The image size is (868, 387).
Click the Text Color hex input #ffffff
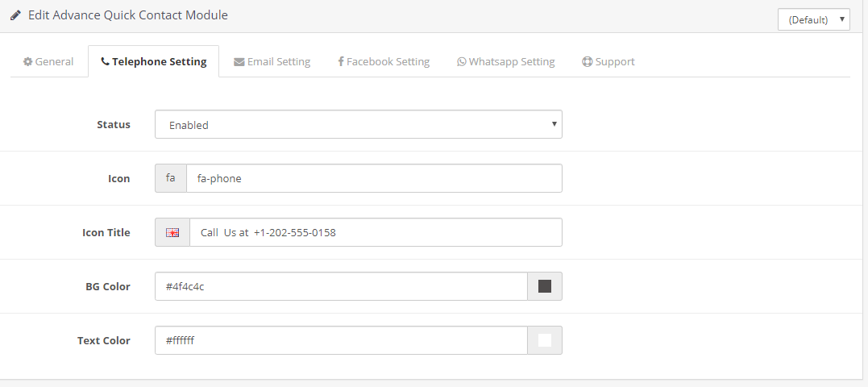[x=341, y=340]
